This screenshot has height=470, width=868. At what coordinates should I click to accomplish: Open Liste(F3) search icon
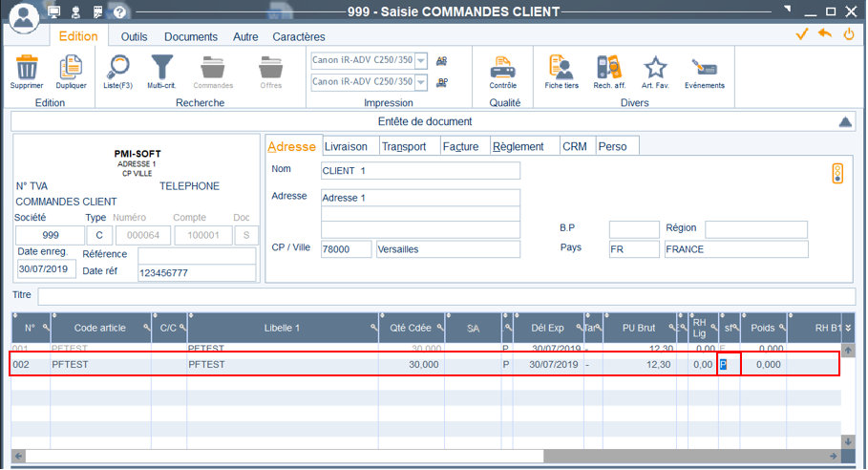[117, 68]
